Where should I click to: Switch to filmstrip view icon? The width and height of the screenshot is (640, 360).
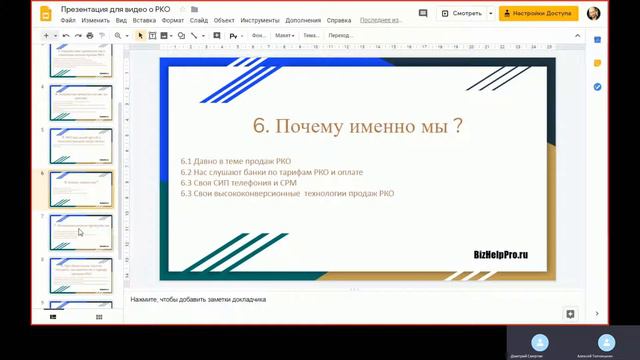coord(53,317)
